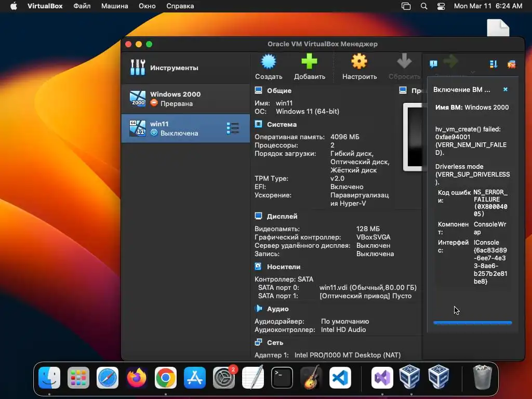Click the menu bar clock Mon Mar 11
This screenshot has height=399, width=532.
pyautogui.click(x=488, y=6)
